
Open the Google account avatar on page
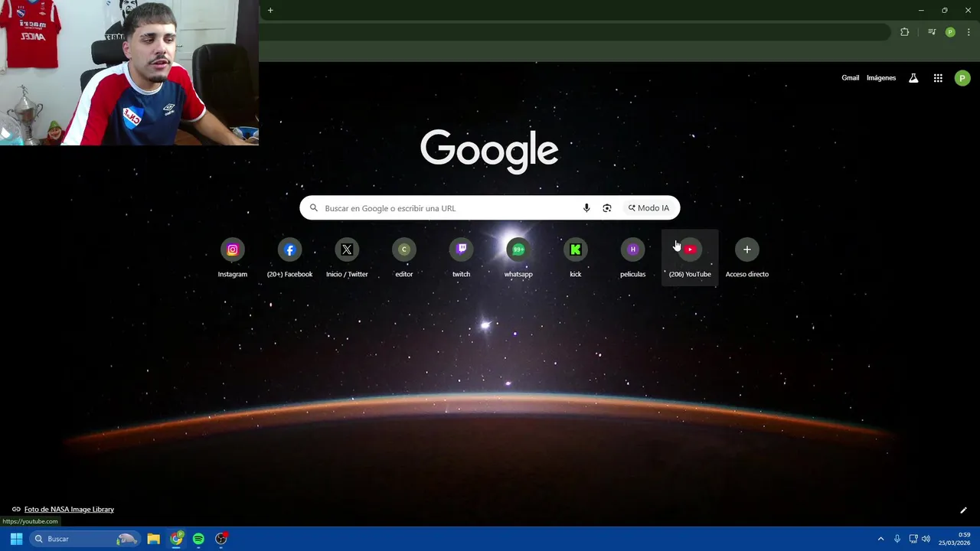(962, 78)
